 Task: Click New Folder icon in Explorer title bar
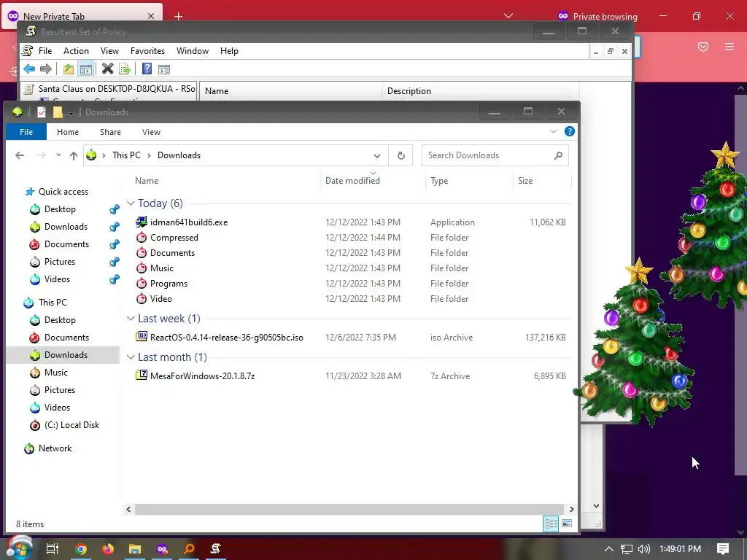click(58, 112)
